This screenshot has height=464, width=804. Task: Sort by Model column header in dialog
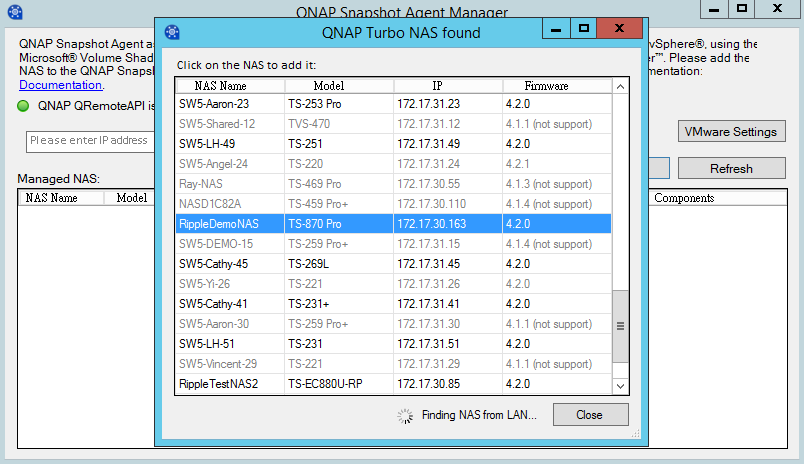click(339, 86)
